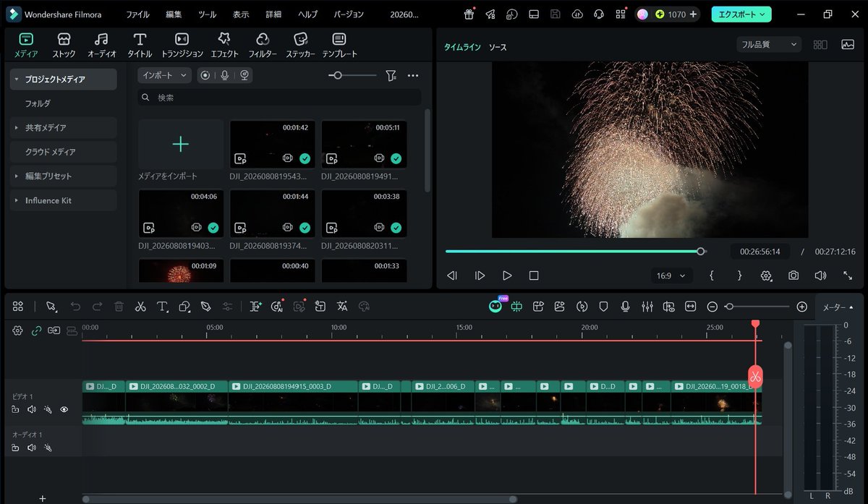The height and width of the screenshot is (504, 868).
Task: Open the インポート import dropdown
Action: pyautogui.click(x=165, y=75)
